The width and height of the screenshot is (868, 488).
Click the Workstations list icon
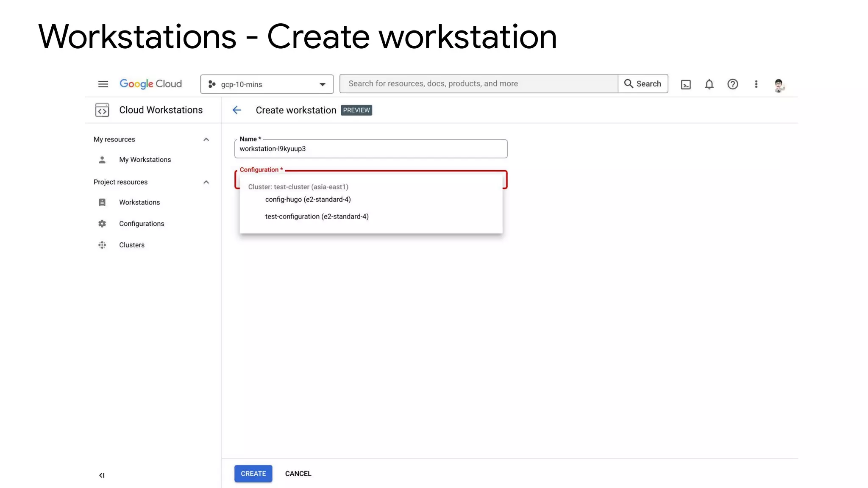102,202
